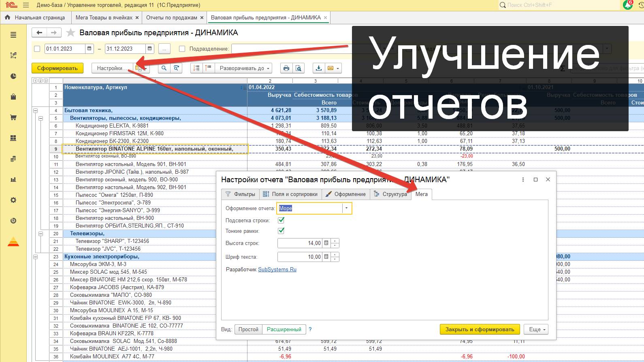Image resolution: width=644 pixels, height=362 pixels.
Task: Open the Структура tab in settings
Action: (x=390, y=194)
